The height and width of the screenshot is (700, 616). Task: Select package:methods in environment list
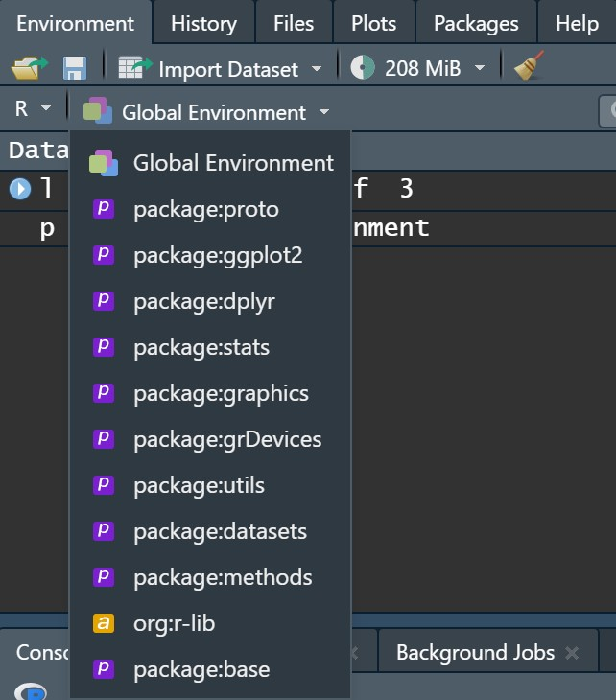pos(210,577)
